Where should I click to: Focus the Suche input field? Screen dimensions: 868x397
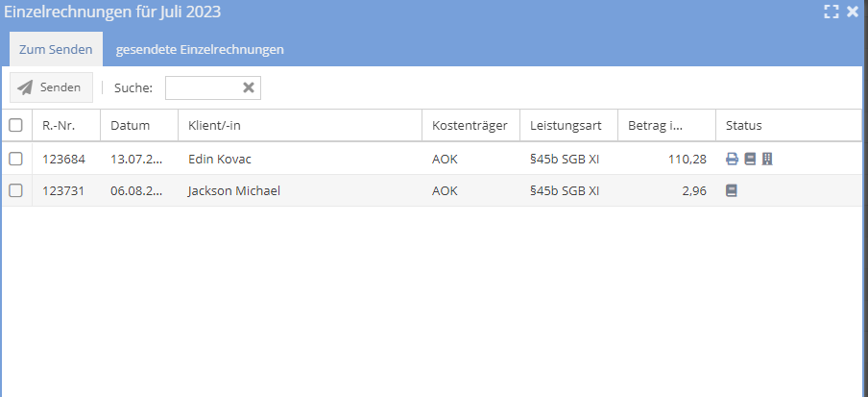coord(202,87)
